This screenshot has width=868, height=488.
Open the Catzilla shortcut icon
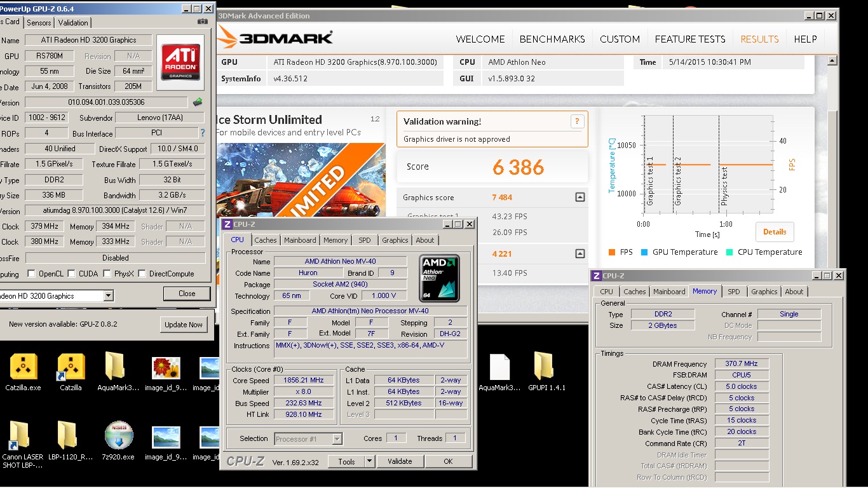[x=71, y=367]
